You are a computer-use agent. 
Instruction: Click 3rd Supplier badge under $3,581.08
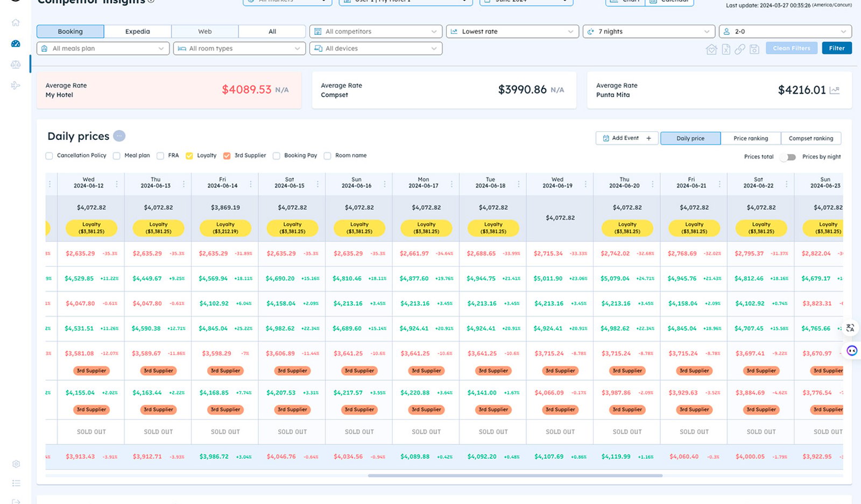coord(91,371)
